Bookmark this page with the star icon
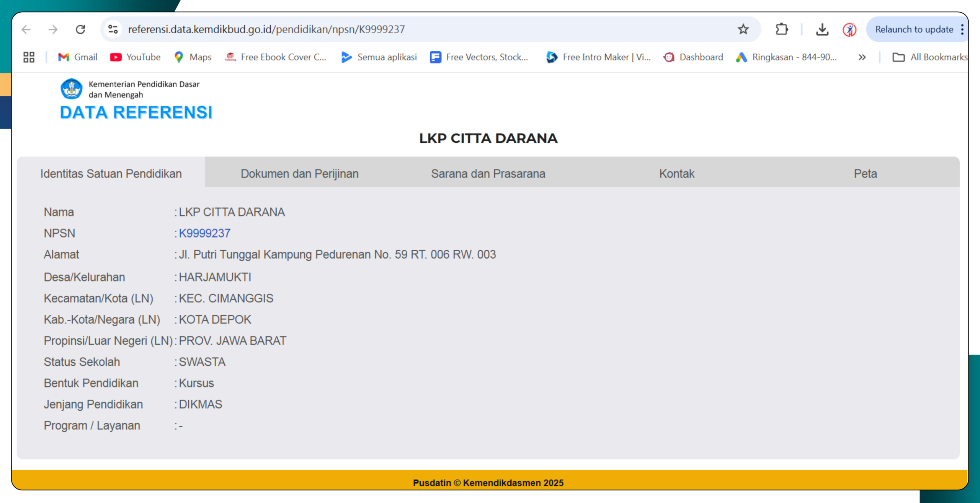The image size is (980, 503). (743, 29)
